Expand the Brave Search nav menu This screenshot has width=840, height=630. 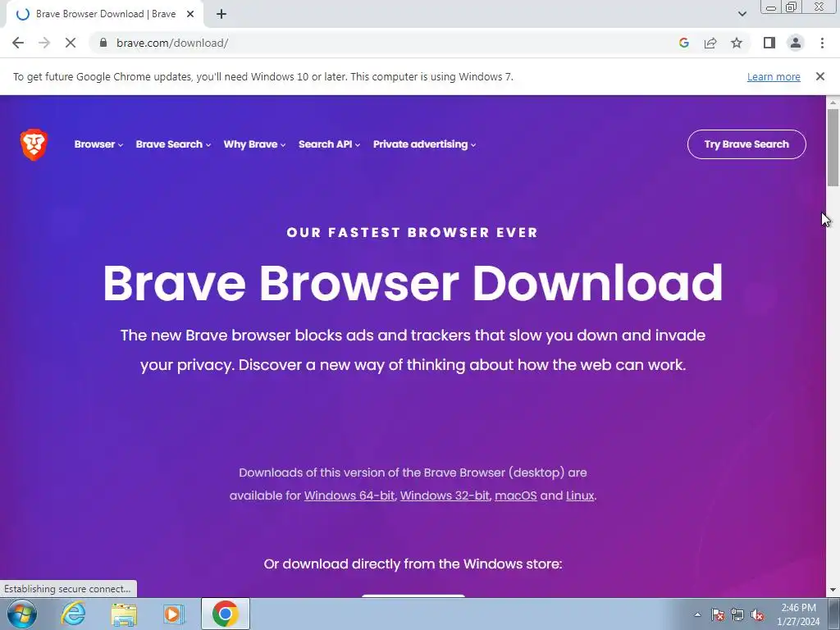click(173, 144)
